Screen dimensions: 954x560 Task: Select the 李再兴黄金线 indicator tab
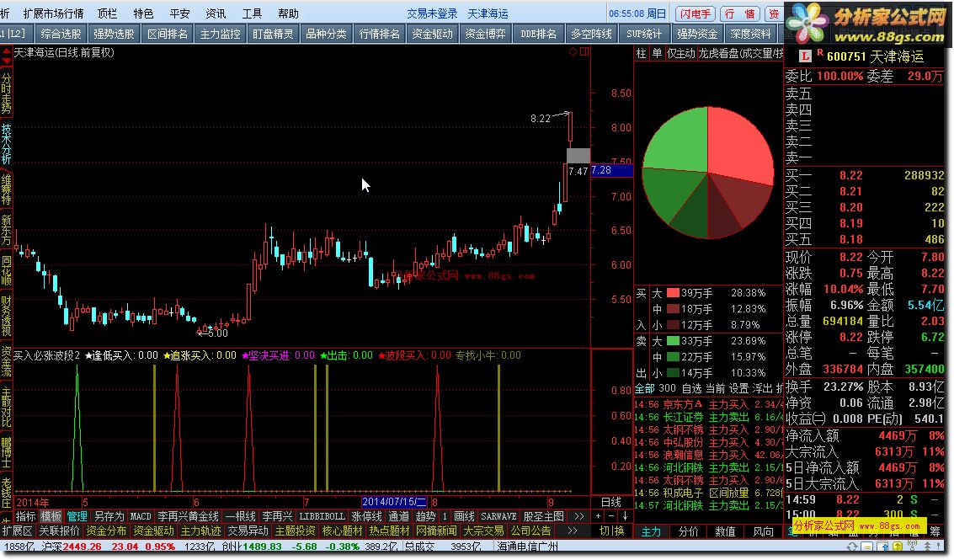[x=188, y=516]
